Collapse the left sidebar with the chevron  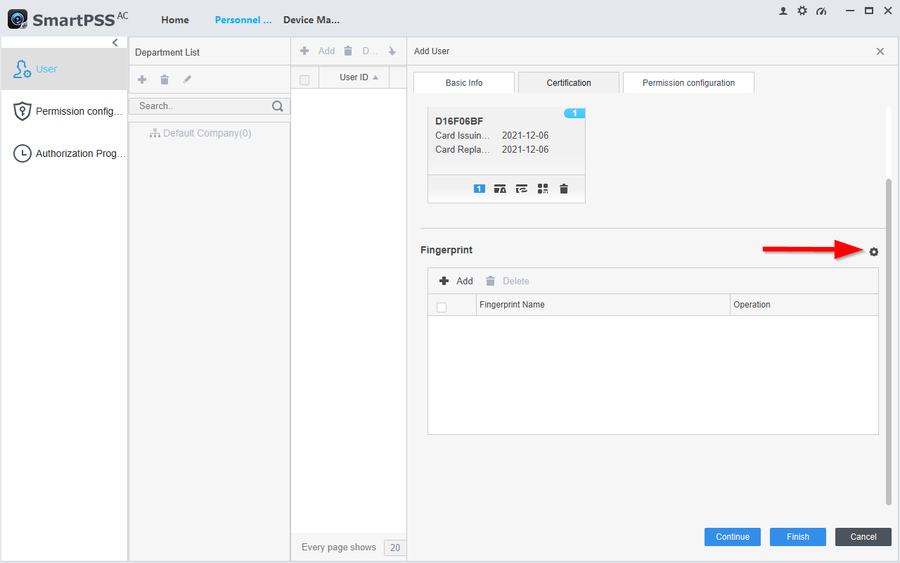pos(115,43)
